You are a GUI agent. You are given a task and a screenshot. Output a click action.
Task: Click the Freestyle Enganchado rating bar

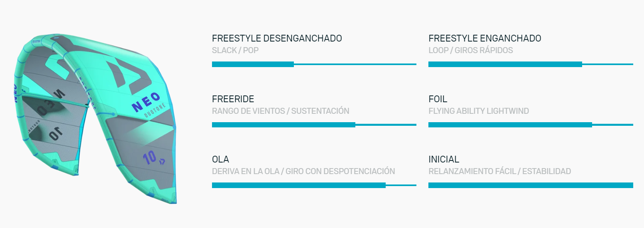(x=531, y=64)
